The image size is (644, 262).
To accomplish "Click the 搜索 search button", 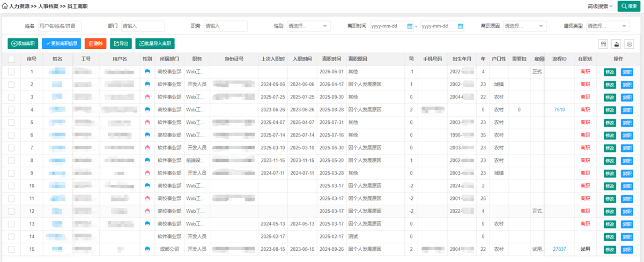I will coord(630,6).
